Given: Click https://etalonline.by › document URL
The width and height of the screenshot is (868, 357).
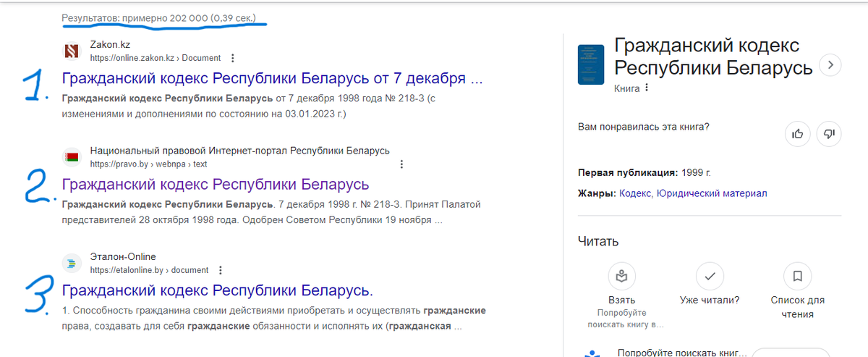Looking at the screenshot, I should pyautogui.click(x=149, y=270).
